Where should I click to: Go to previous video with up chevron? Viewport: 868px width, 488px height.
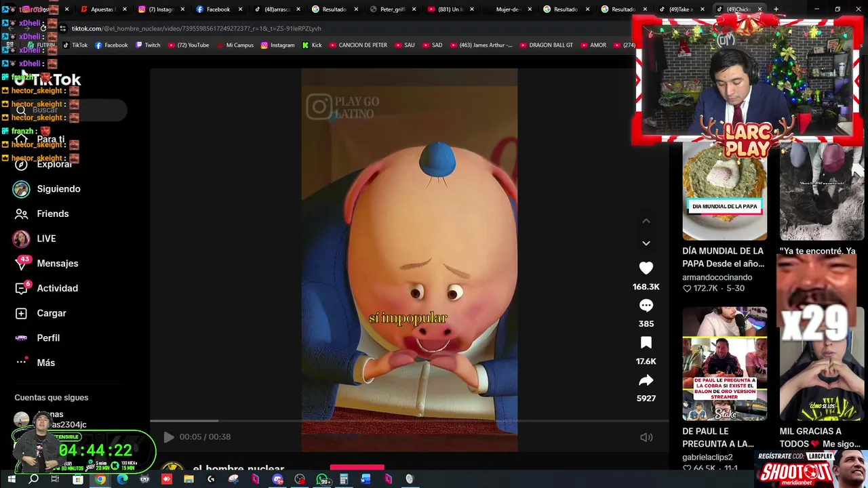pyautogui.click(x=646, y=221)
